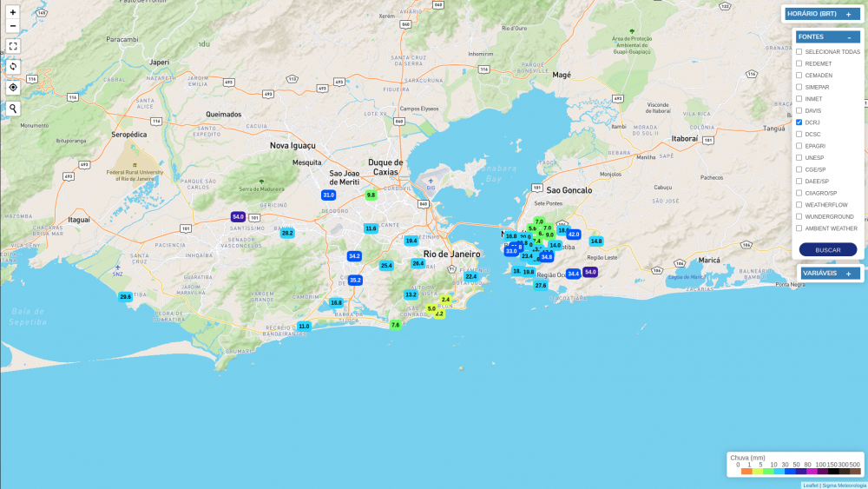
Task: Select the 54.0 marker near Região Leste
Action: [x=590, y=272]
